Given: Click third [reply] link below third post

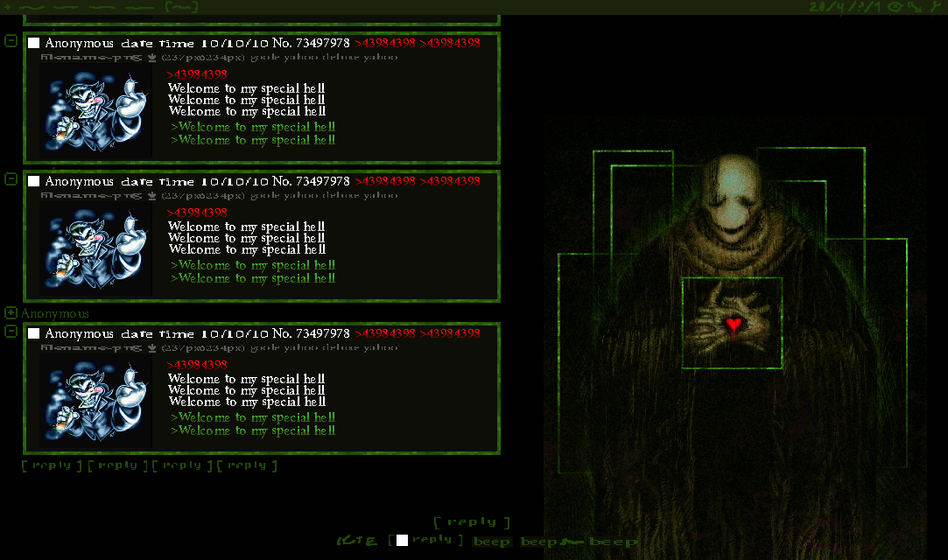Looking at the screenshot, I should pos(182,465).
